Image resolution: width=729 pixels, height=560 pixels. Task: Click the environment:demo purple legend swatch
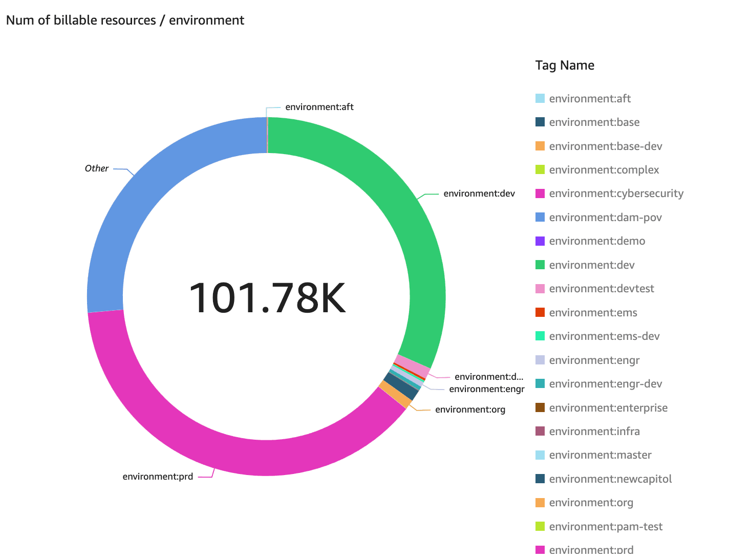(x=539, y=241)
